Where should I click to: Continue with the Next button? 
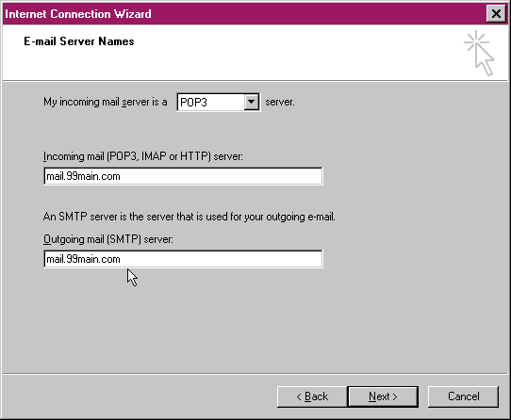pos(383,396)
